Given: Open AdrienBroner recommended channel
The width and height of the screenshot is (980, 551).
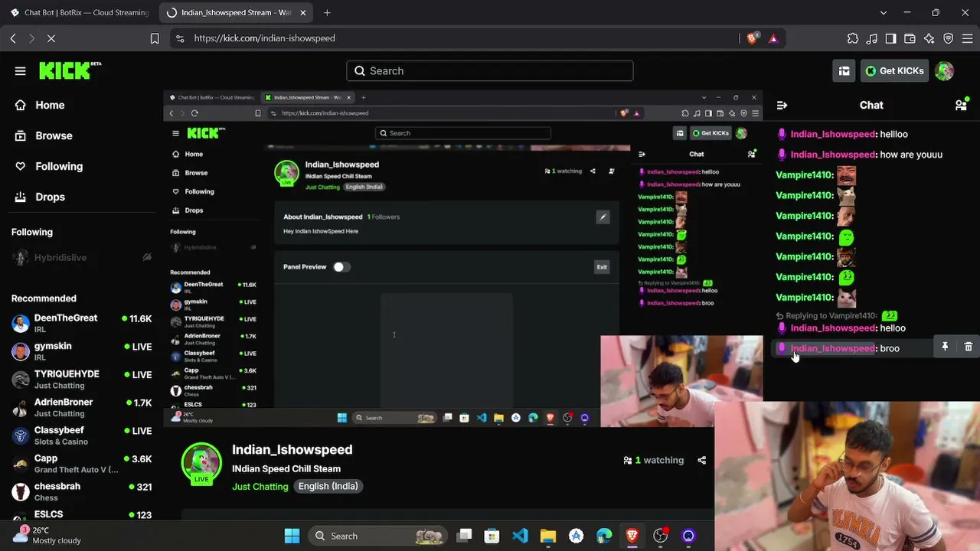Looking at the screenshot, I should (82, 407).
